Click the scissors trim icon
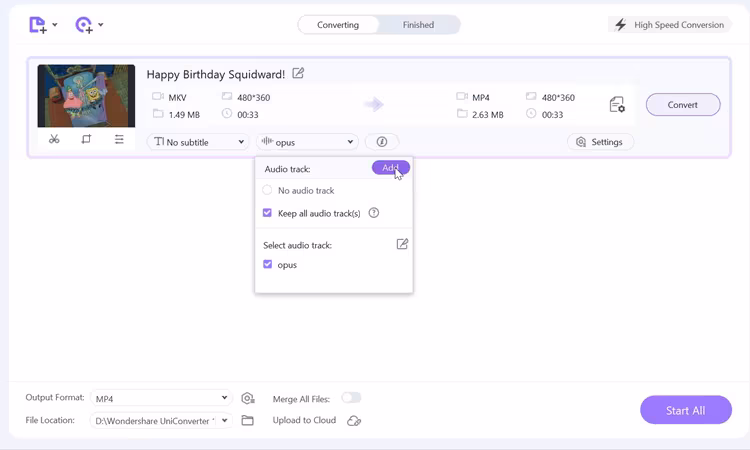The width and height of the screenshot is (750, 450). (x=54, y=140)
